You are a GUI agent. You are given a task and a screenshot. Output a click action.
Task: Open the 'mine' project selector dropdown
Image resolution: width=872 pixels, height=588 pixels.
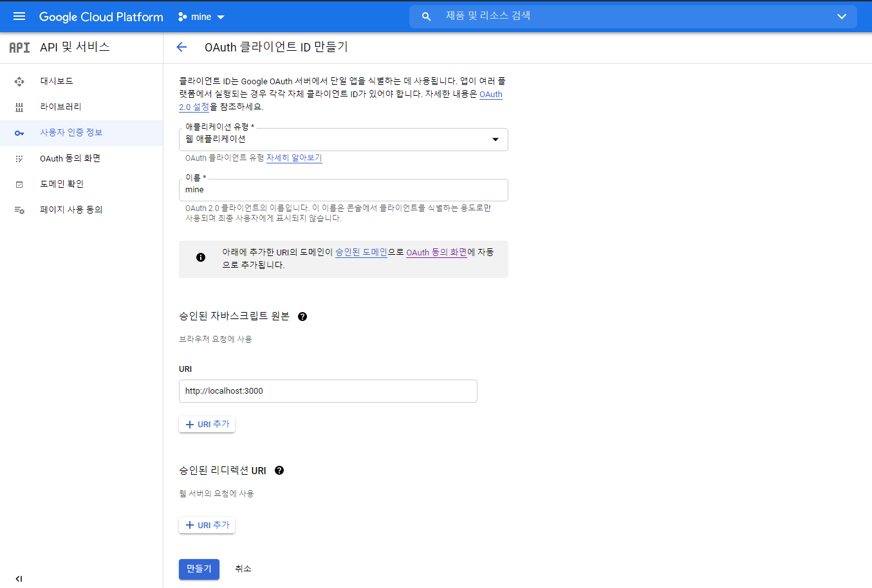[201, 17]
